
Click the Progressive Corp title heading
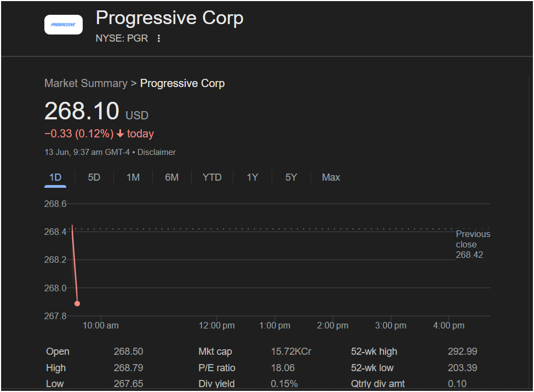(169, 18)
